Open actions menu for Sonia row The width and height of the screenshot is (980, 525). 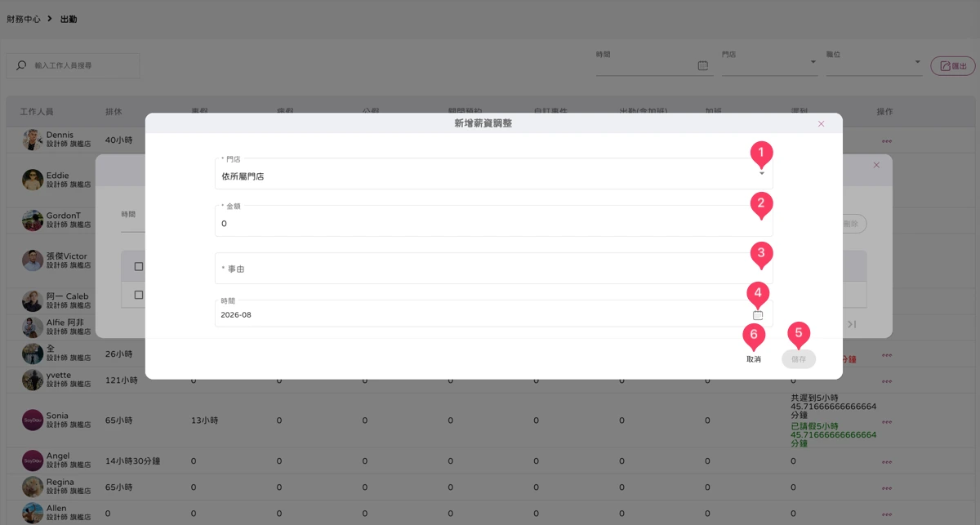point(886,421)
